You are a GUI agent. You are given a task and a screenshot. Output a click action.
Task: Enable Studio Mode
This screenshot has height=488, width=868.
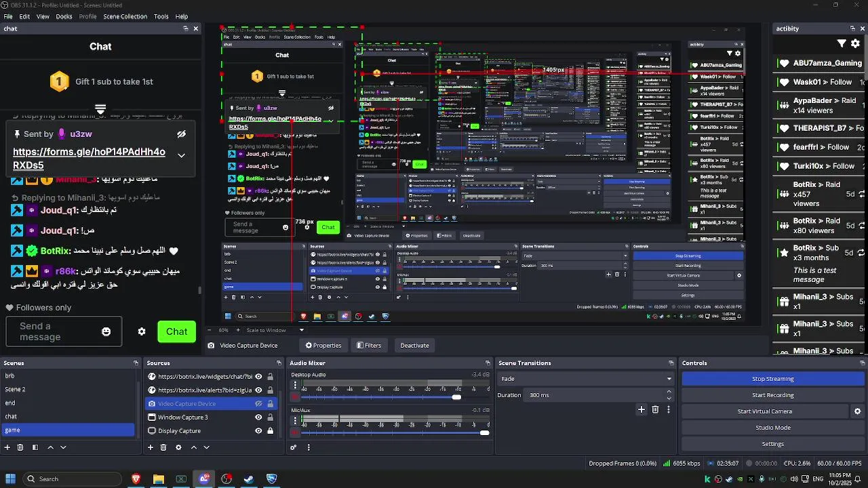[x=772, y=428]
